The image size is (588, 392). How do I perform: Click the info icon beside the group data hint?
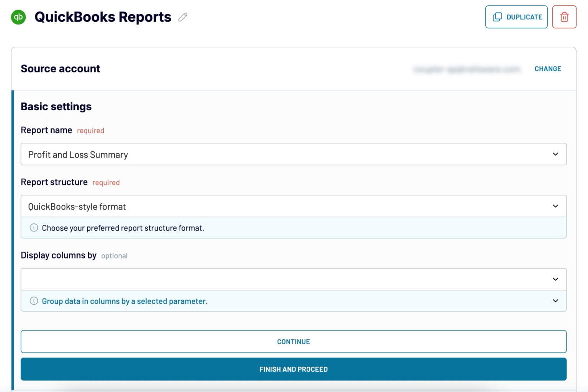[x=34, y=301]
